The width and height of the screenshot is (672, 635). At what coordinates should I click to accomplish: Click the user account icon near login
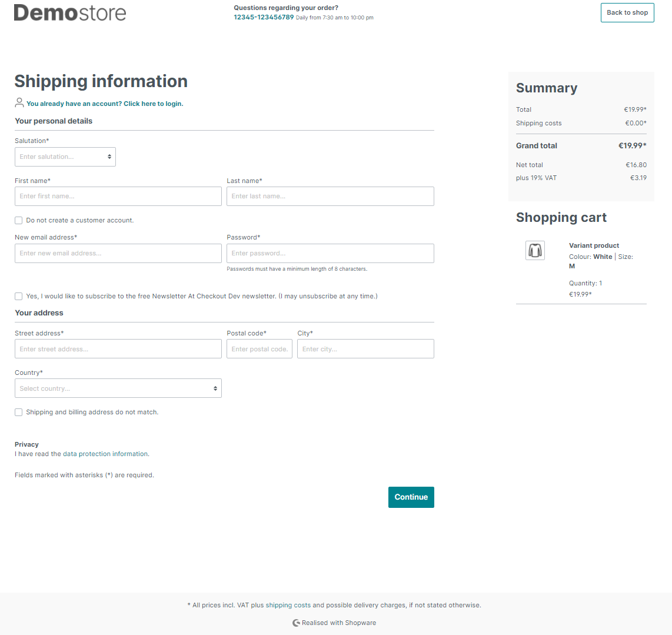(19, 102)
